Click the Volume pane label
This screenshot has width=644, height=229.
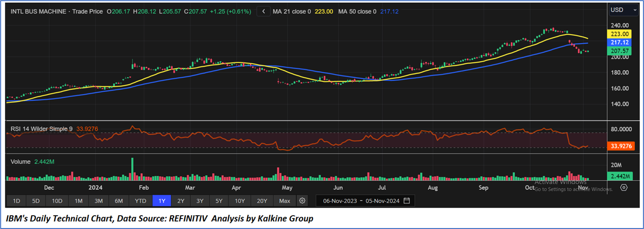[x=21, y=162]
